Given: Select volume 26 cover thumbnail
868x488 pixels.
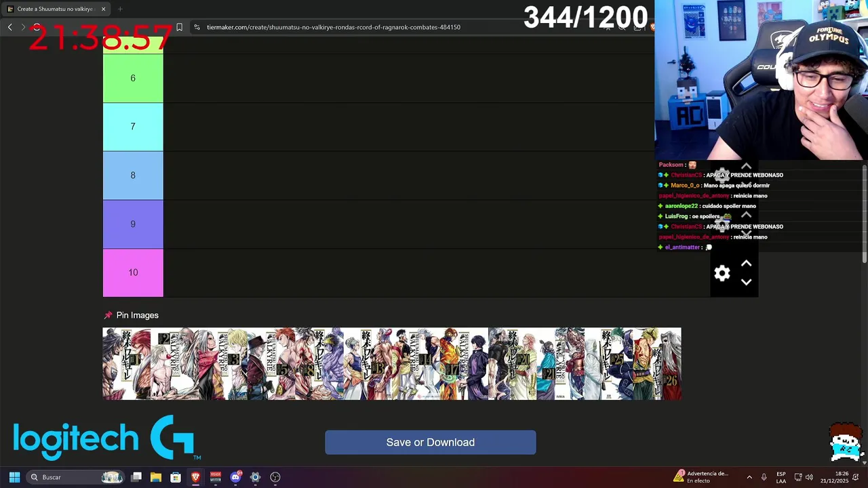Looking at the screenshot, I should (x=656, y=364).
